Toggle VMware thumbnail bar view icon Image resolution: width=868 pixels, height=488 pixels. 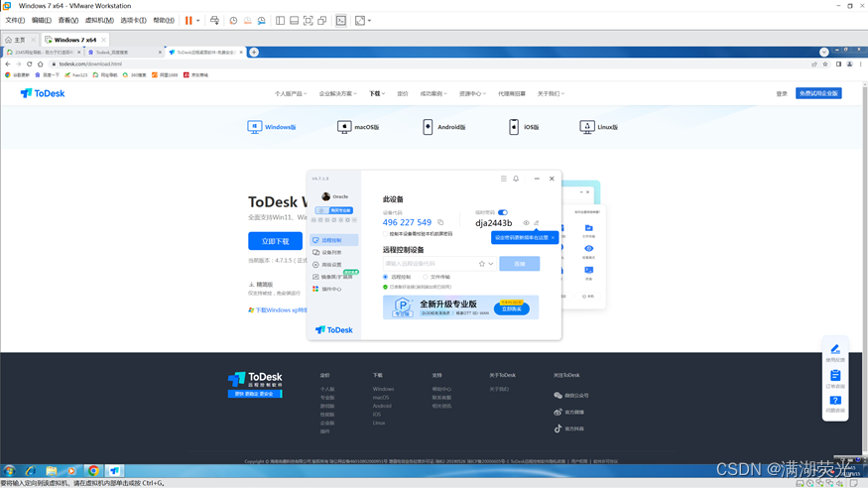294,21
